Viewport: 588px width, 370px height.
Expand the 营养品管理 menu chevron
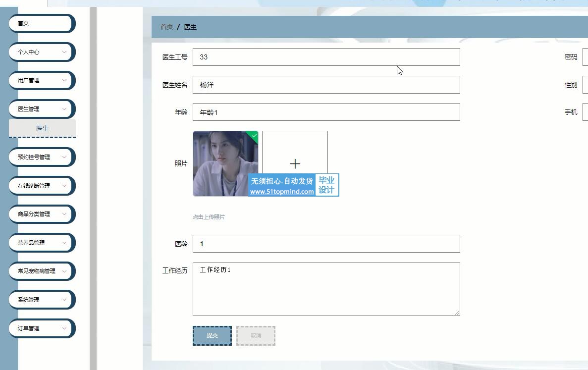tap(64, 243)
